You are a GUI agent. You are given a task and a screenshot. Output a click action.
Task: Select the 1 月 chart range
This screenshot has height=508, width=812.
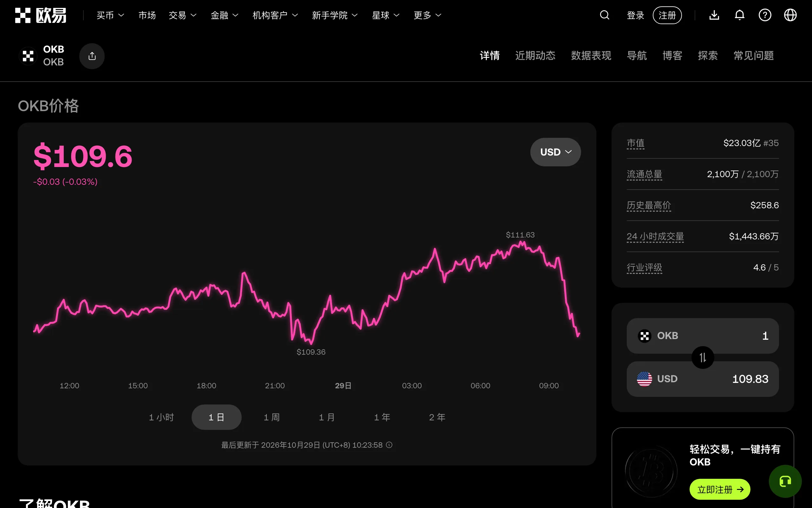(327, 417)
